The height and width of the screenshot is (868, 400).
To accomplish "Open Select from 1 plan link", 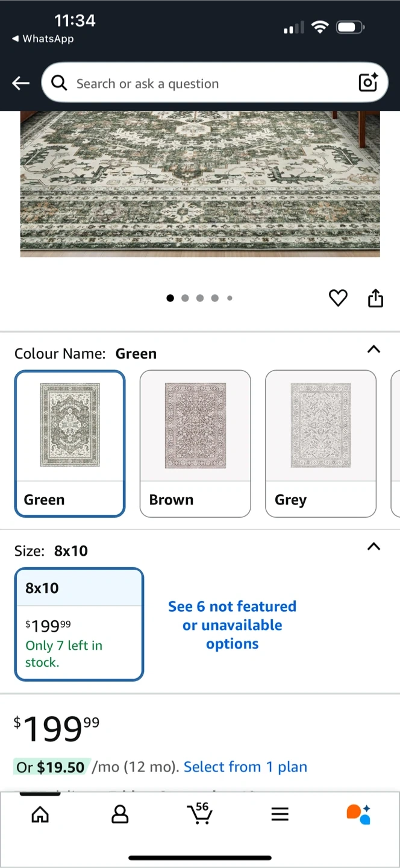I will [x=245, y=767].
